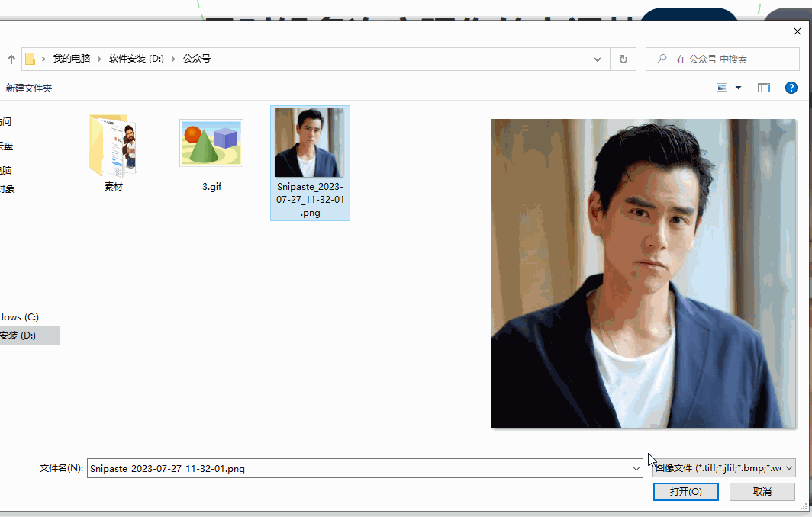Click the change view layout icon
Screen dimensions: 812x517
pos(722,88)
